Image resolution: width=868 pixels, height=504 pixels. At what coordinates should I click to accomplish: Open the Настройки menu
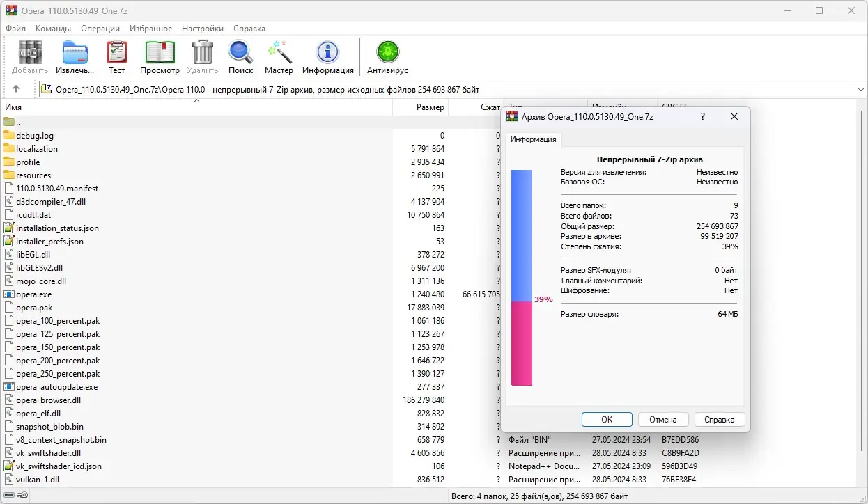tap(202, 29)
